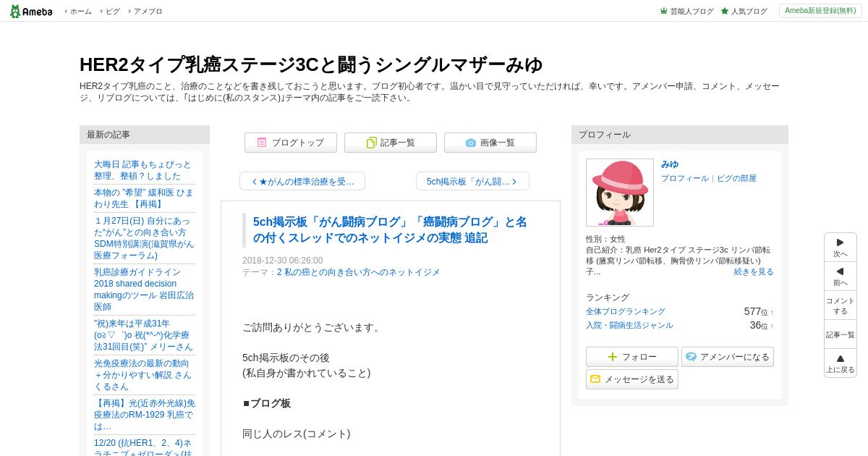Screen dimensions: 868x456
Task: Click the Ameba logo
Action: tap(30, 11)
